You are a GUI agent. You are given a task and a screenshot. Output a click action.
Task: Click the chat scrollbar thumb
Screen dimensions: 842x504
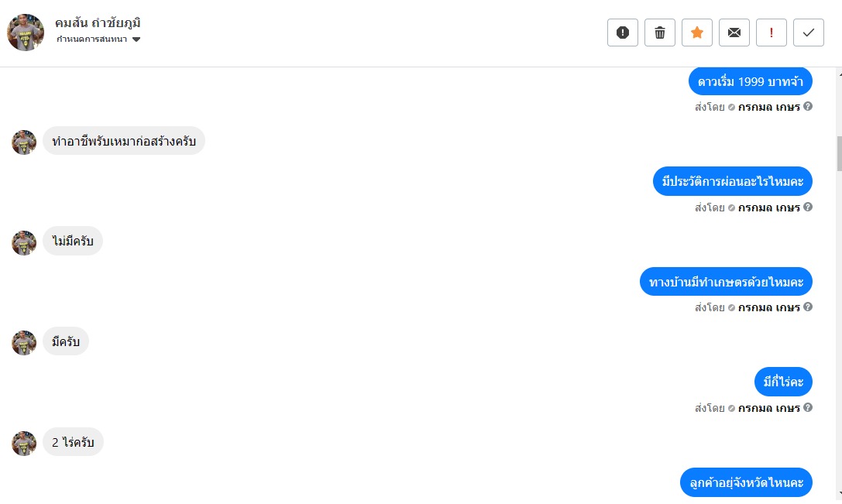(838, 153)
